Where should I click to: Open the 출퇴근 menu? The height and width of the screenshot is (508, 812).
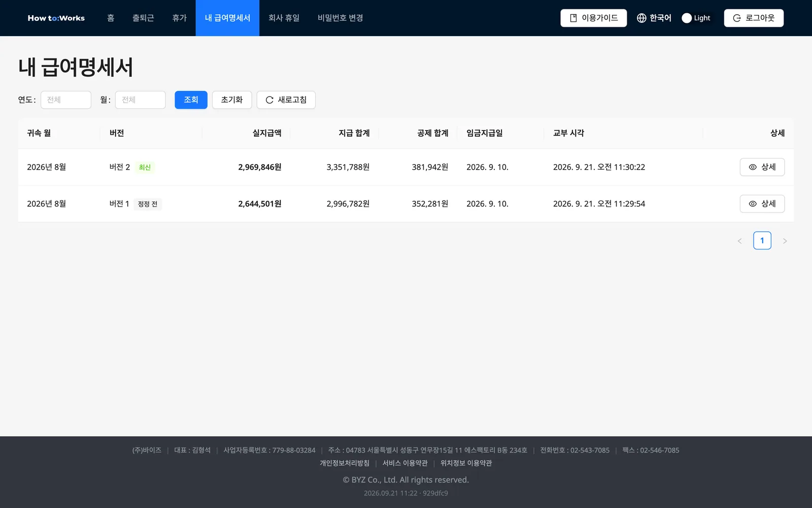(x=143, y=18)
